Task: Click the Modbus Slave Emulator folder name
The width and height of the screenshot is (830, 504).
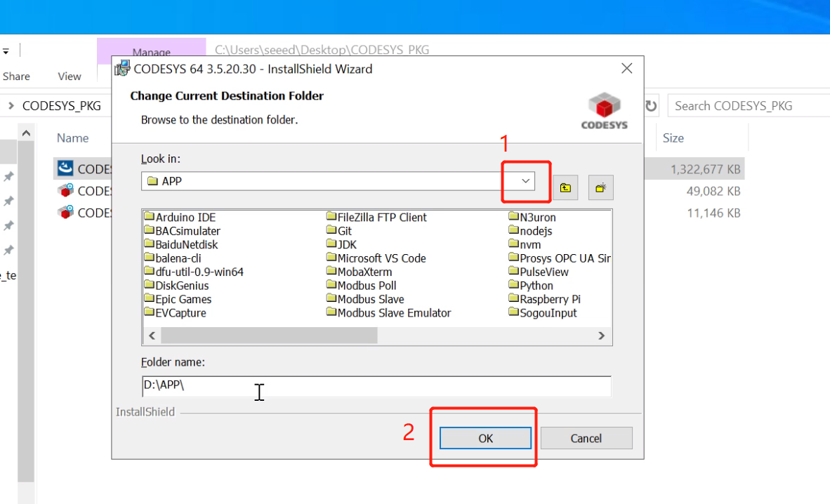Action: [395, 313]
